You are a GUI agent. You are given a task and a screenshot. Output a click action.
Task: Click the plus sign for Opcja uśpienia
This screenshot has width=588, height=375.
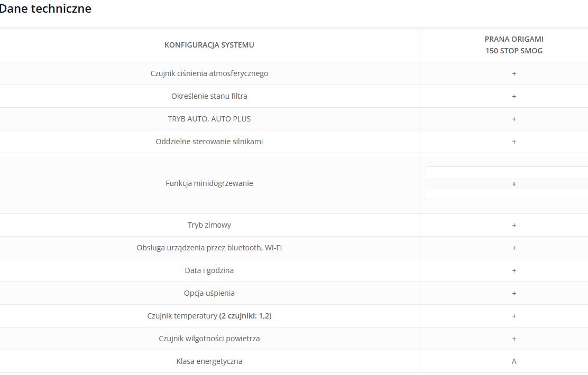(513, 293)
